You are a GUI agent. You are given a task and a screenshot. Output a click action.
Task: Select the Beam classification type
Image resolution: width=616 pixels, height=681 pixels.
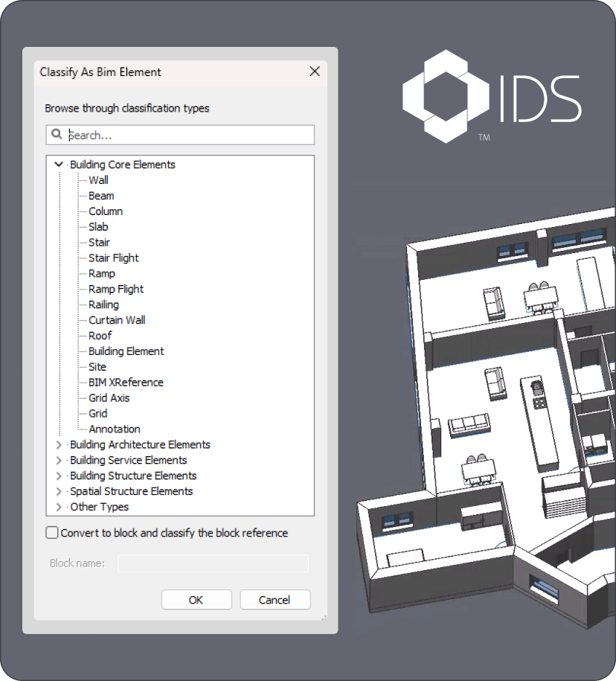point(101,195)
